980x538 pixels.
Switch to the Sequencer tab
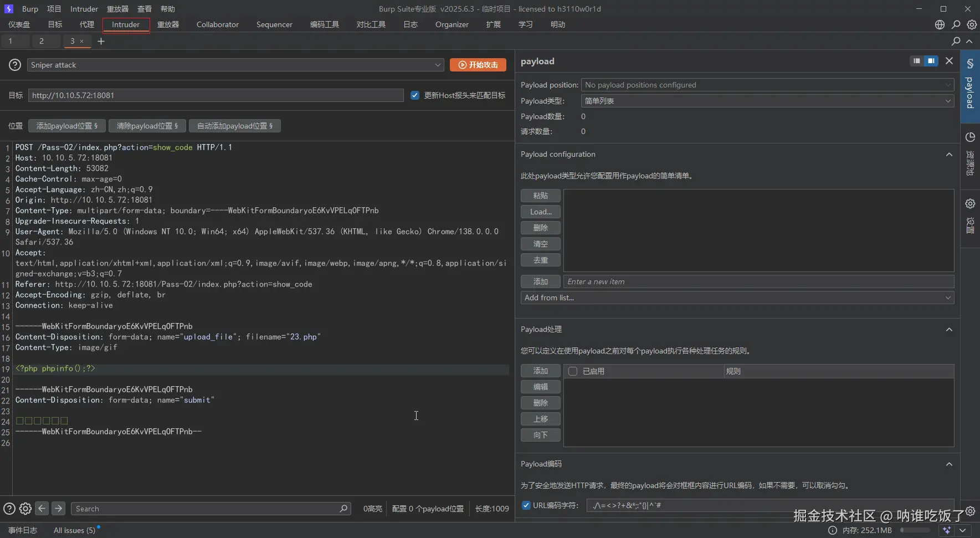pos(274,24)
